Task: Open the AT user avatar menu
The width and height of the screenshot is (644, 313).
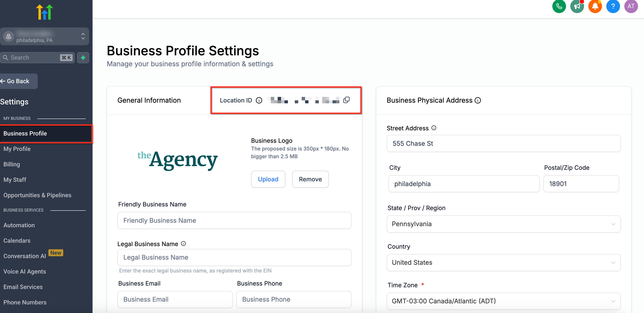Action: click(631, 6)
